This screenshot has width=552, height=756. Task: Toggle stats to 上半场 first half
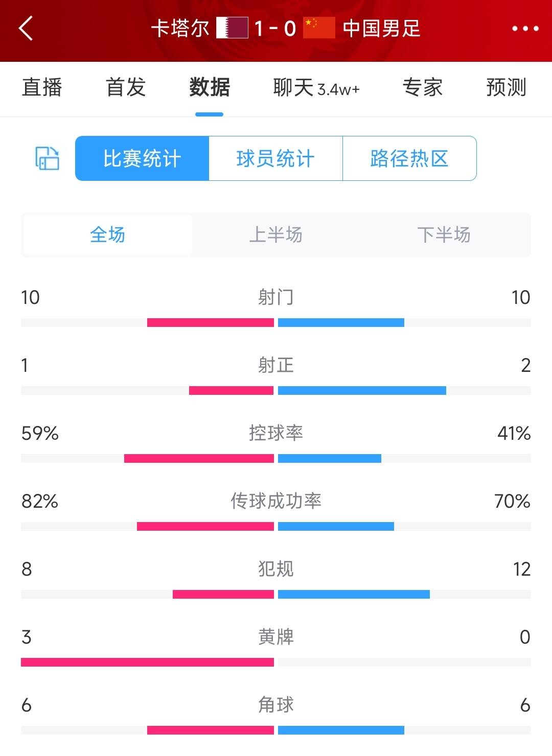275,235
